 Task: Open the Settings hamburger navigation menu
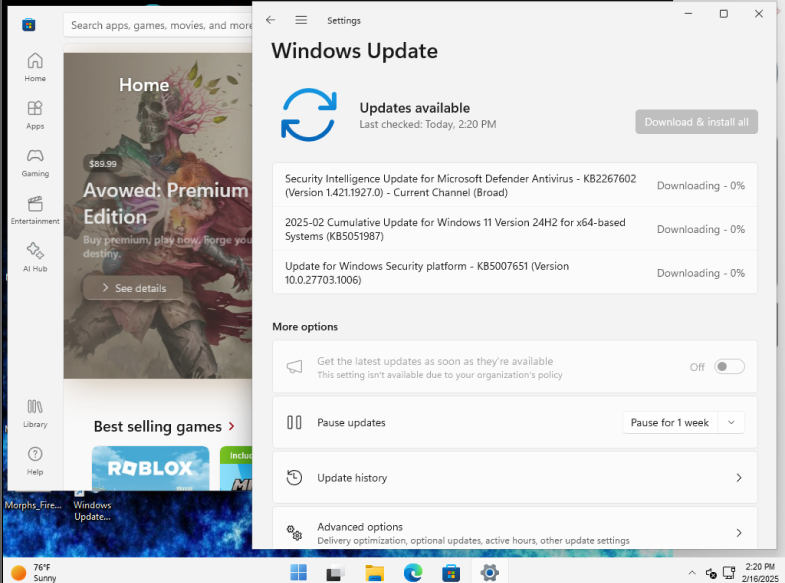(301, 20)
